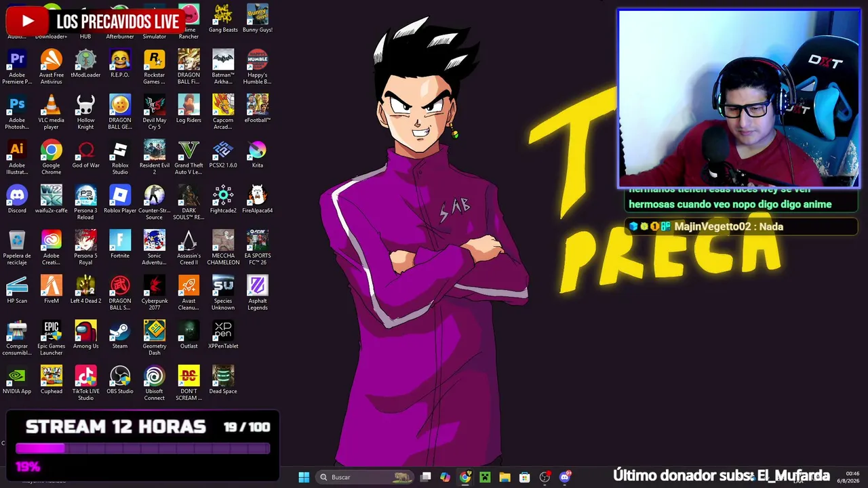868x488 pixels.
Task: Open the Windows Start menu
Action: point(304,477)
